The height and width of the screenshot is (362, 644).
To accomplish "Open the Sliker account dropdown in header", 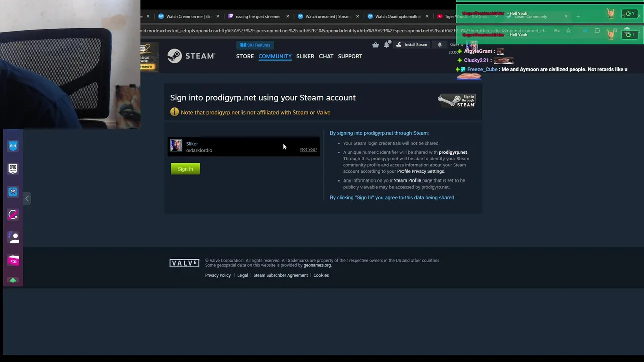I will pyautogui.click(x=456, y=45).
